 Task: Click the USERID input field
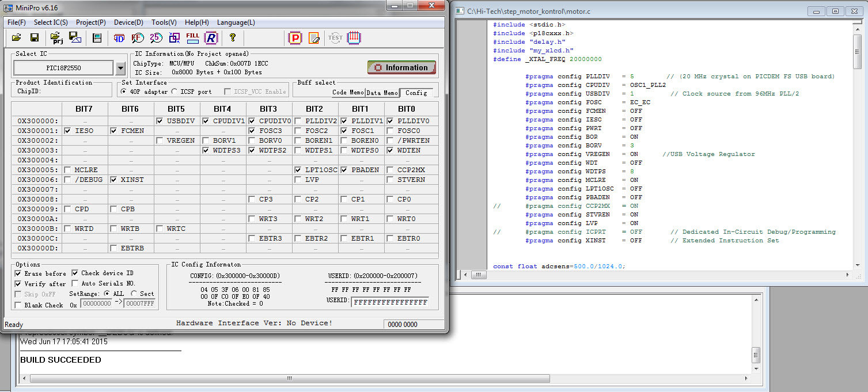tap(390, 302)
